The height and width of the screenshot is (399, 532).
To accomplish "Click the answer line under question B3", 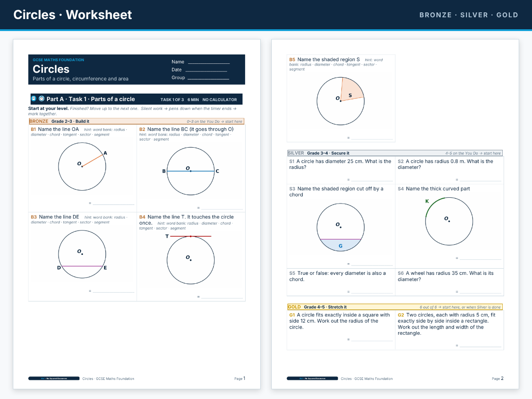I will point(113,292).
